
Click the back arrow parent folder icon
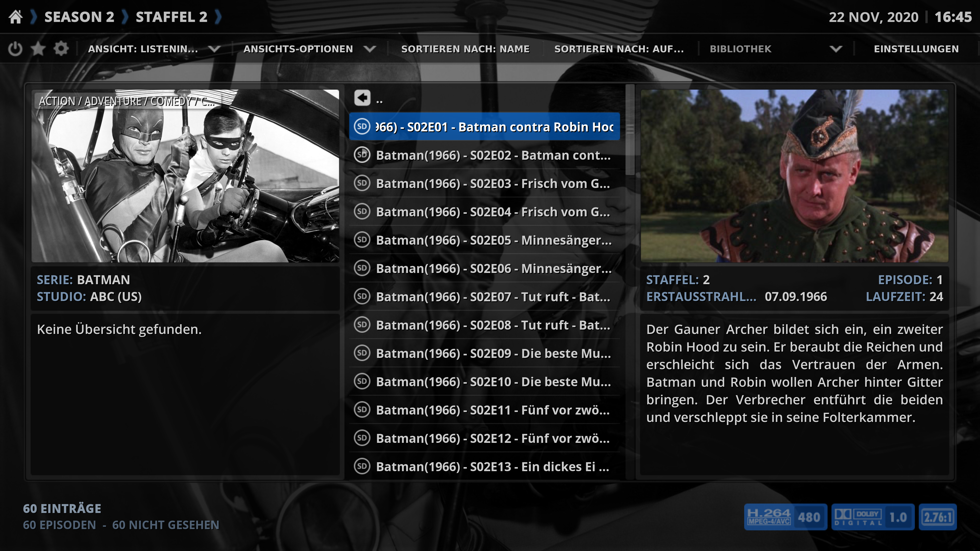click(362, 98)
